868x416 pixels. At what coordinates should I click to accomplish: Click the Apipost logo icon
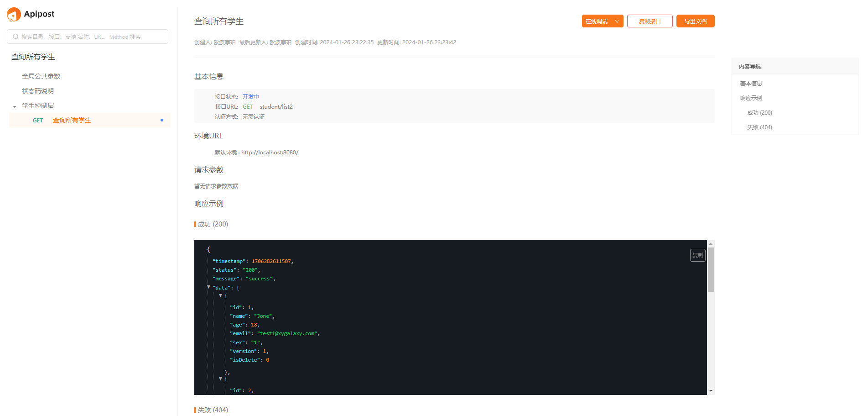click(14, 15)
